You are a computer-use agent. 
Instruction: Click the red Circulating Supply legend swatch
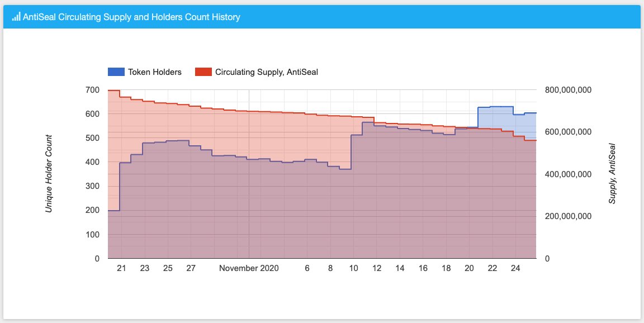tap(203, 72)
